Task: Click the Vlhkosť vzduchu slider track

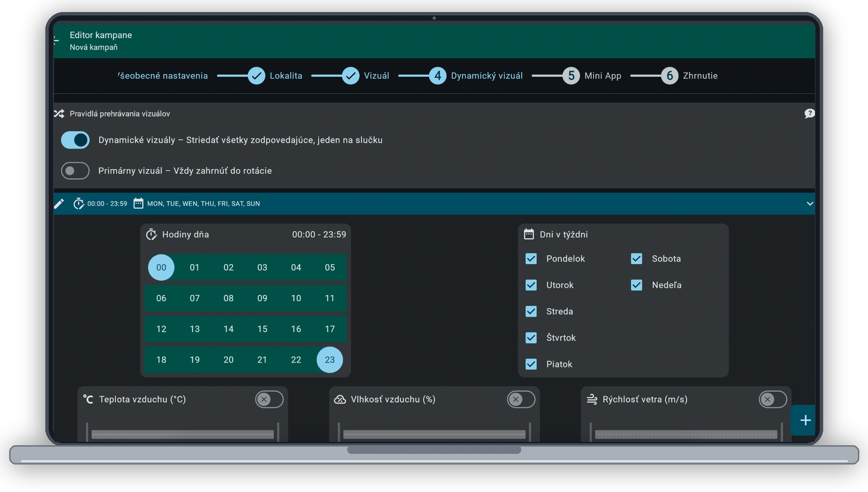Action: [434, 435]
